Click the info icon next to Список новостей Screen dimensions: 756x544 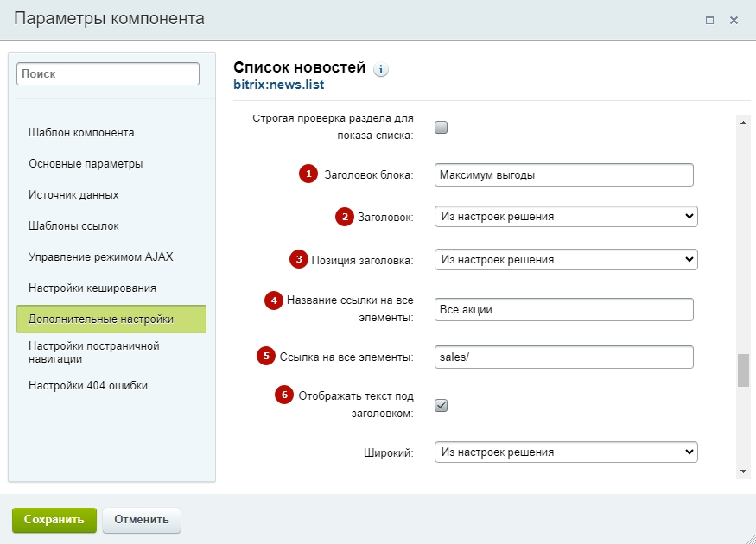coord(381,70)
